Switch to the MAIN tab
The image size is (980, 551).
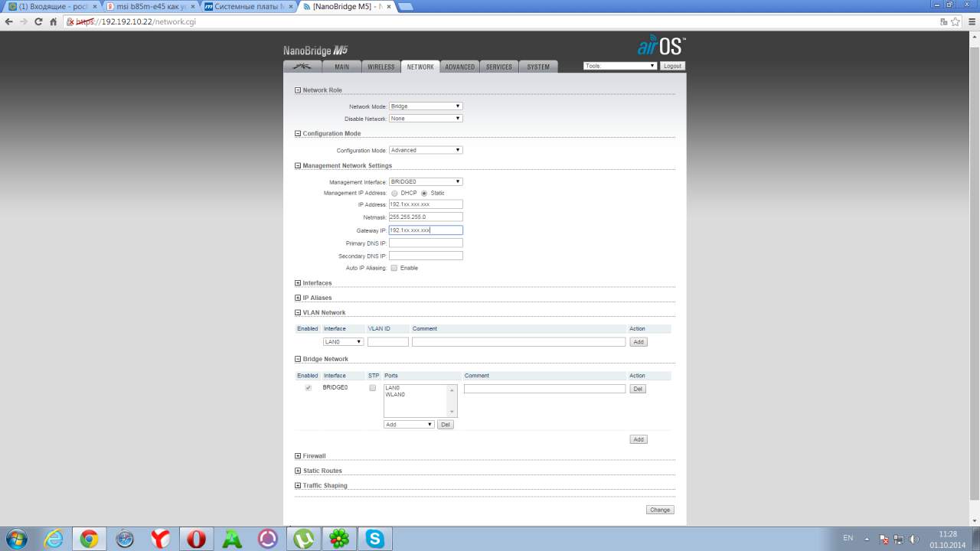[x=341, y=67]
